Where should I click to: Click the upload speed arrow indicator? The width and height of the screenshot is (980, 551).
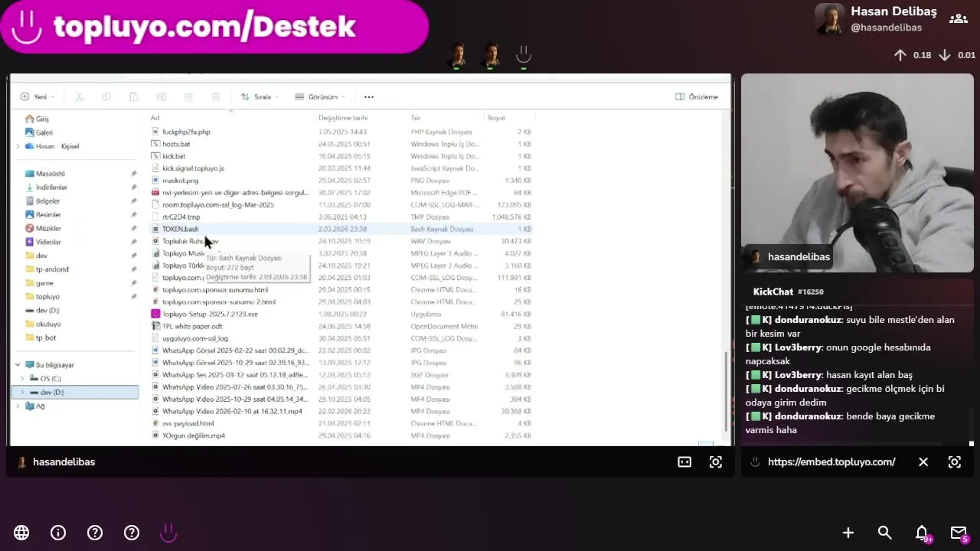pos(900,55)
